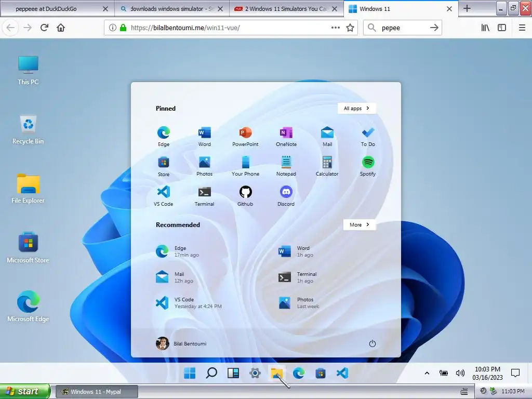This screenshot has height=399, width=532.
Task: Click the Bilal Bentoumi user profile
Action: [x=181, y=343]
